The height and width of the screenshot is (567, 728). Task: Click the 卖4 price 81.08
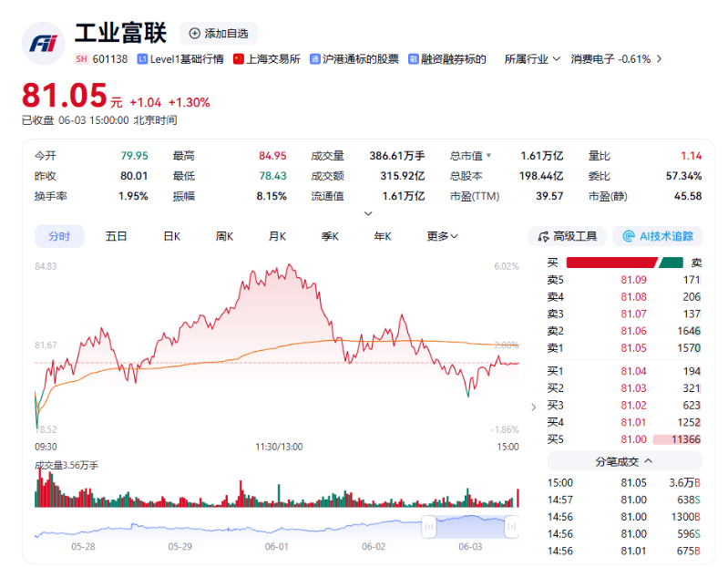click(633, 297)
